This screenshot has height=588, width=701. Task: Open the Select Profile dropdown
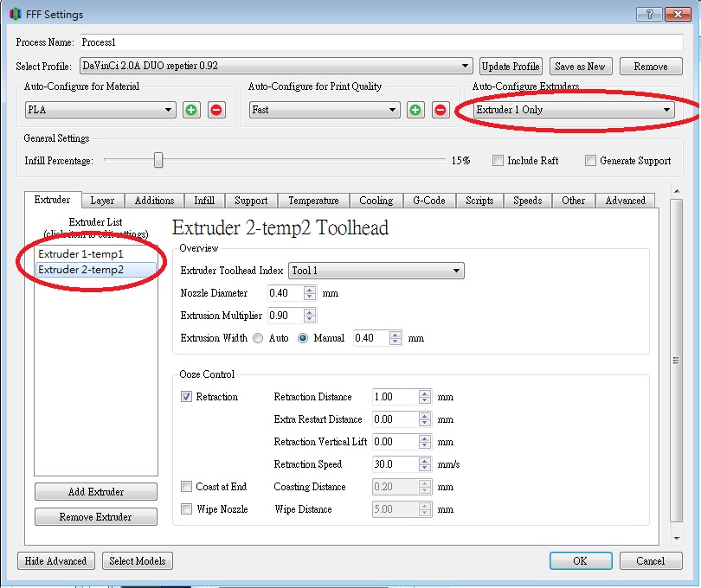pyautogui.click(x=276, y=66)
